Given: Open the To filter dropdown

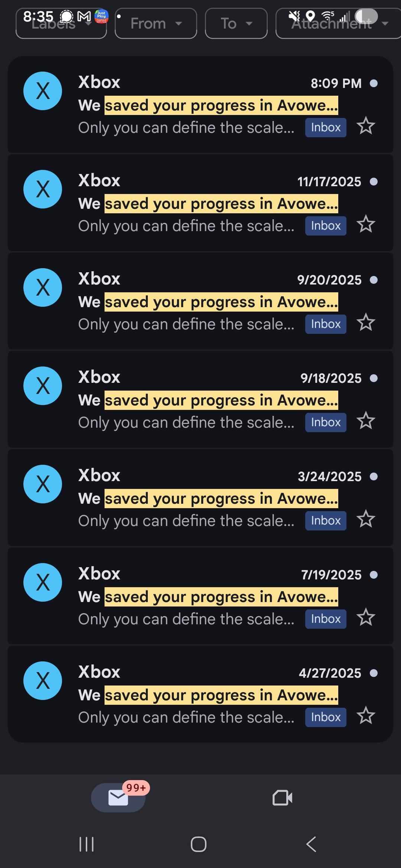Looking at the screenshot, I should click(236, 24).
